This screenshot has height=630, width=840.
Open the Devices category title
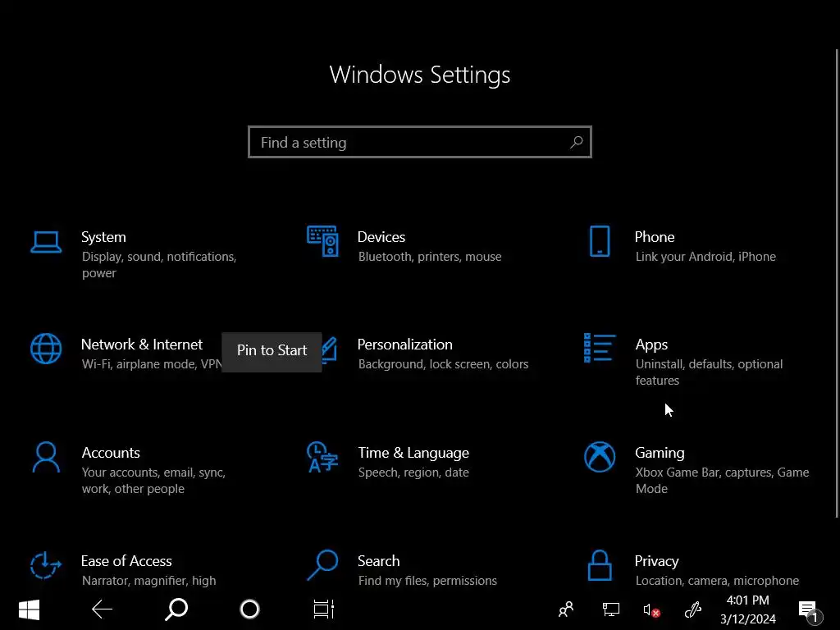(381, 237)
